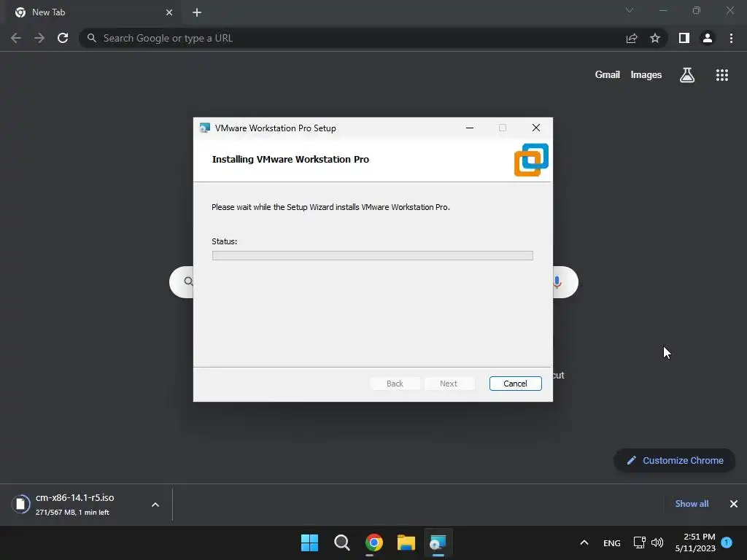
Task: Click the VMware installer taskbar icon
Action: click(438, 542)
